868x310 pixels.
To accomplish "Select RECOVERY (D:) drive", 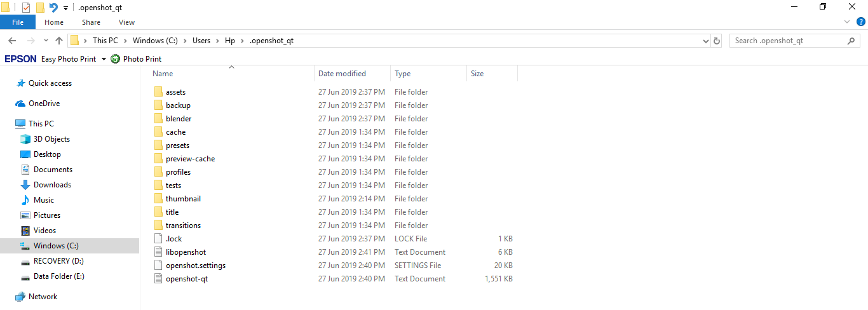I will tap(58, 261).
